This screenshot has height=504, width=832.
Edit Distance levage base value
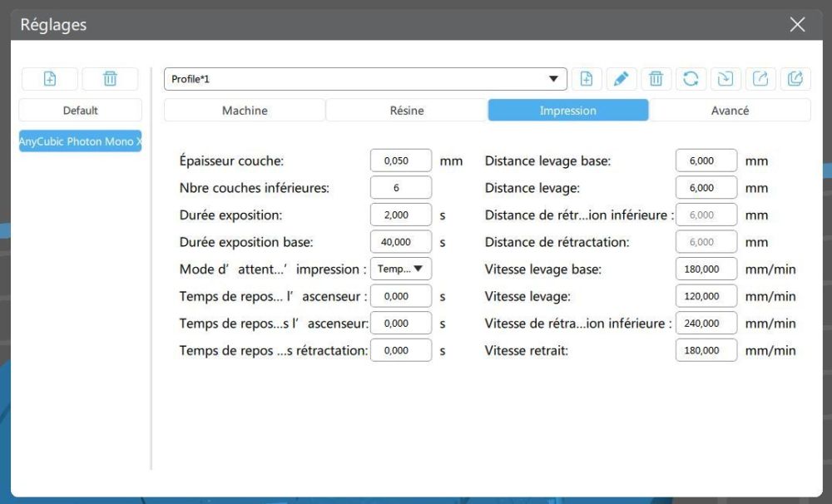[x=706, y=161]
